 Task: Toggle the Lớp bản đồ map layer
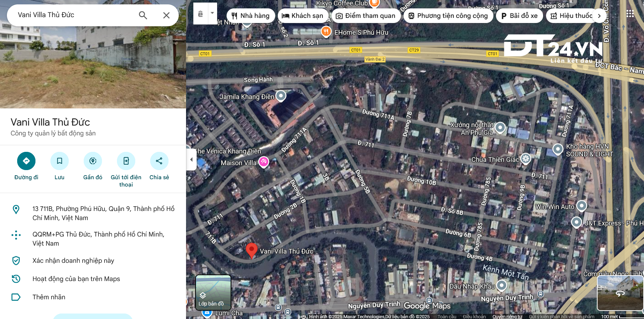click(x=213, y=292)
